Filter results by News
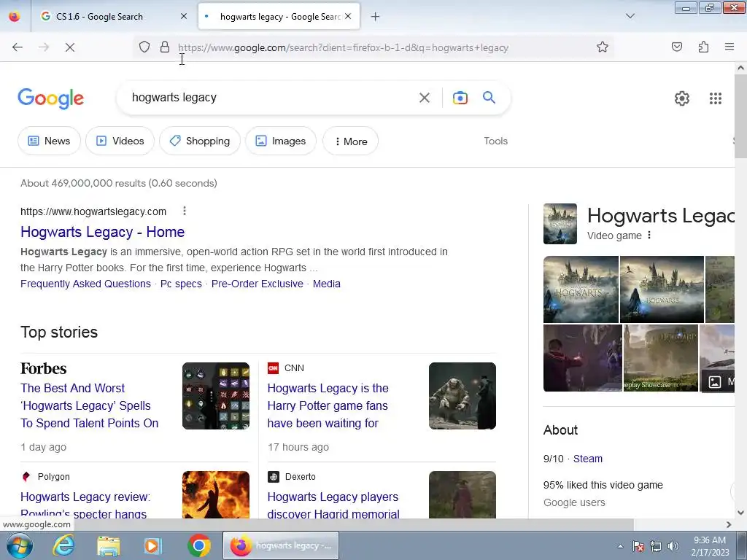 (x=49, y=141)
